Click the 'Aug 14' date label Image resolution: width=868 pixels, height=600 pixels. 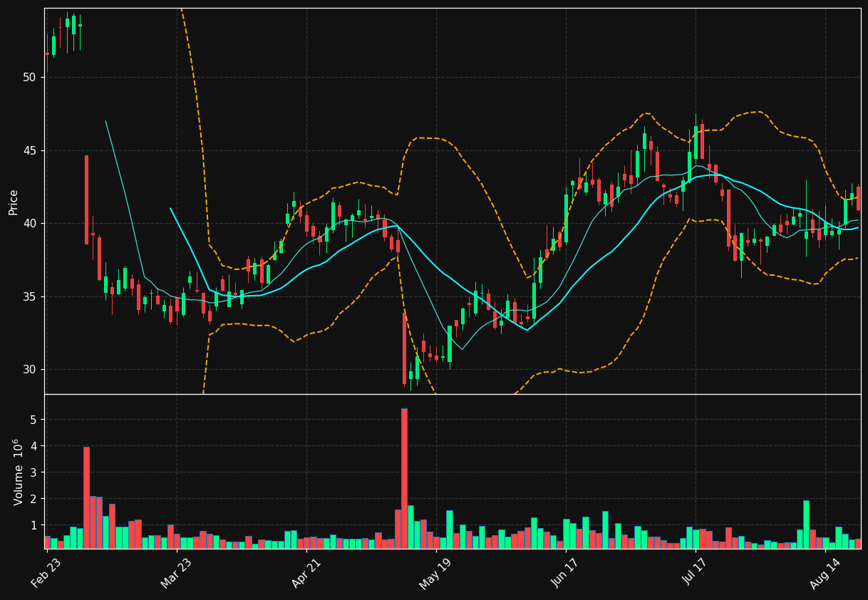point(825,574)
